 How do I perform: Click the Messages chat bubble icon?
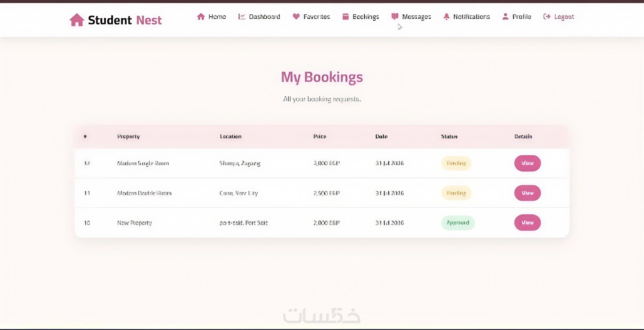(395, 17)
